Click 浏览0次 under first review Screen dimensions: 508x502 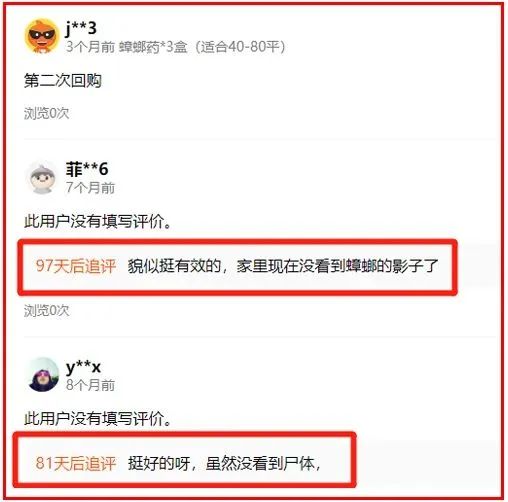47,113
